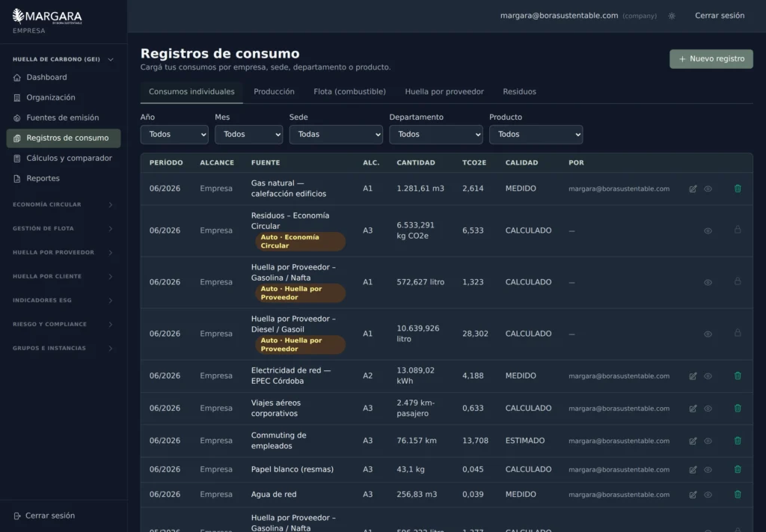The width and height of the screenshot is (766, 532).
Task: Click the Registros de consumo sidebar icon
Action: coord(17,138)
